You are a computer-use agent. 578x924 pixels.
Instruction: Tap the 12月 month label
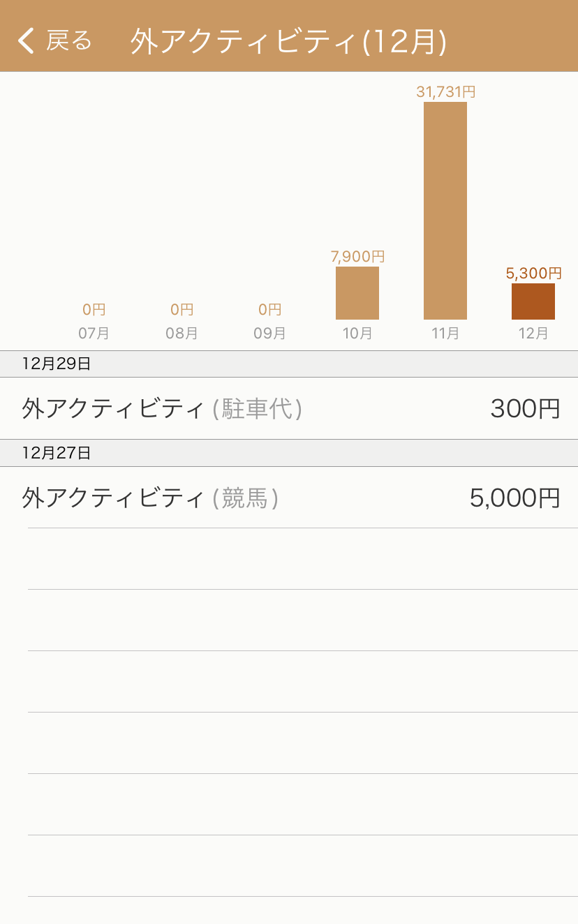click(x=533, y=334)
